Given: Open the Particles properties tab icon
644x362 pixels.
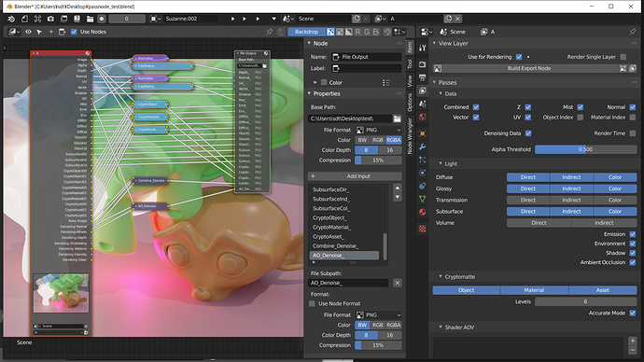Looking at the screenshot, I should tap(422, 160).
